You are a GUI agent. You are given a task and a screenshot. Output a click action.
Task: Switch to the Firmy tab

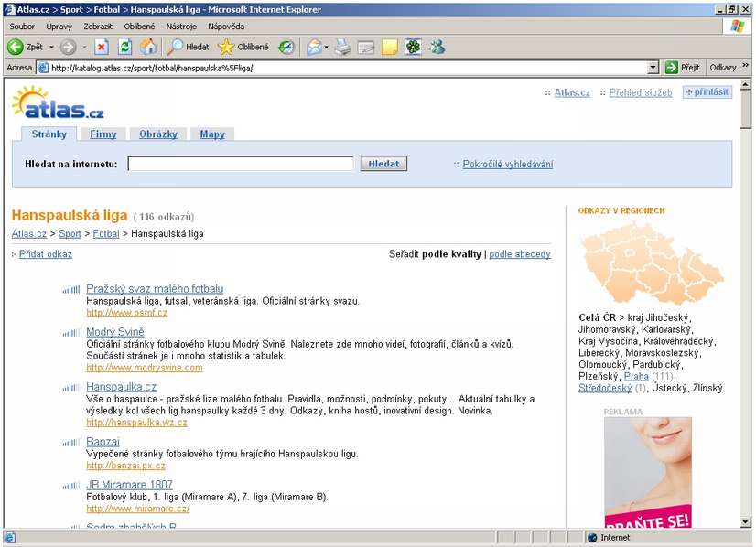(x=103, y=134)
